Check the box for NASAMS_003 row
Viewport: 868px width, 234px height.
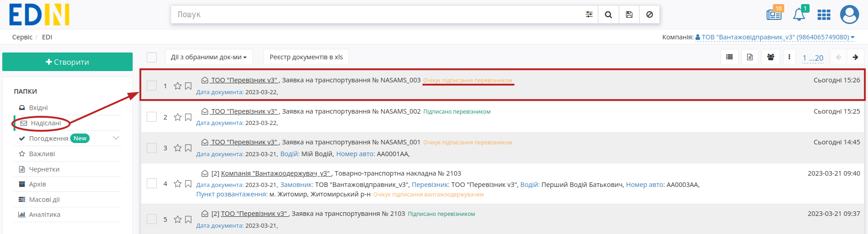click(x=152, y=86)
